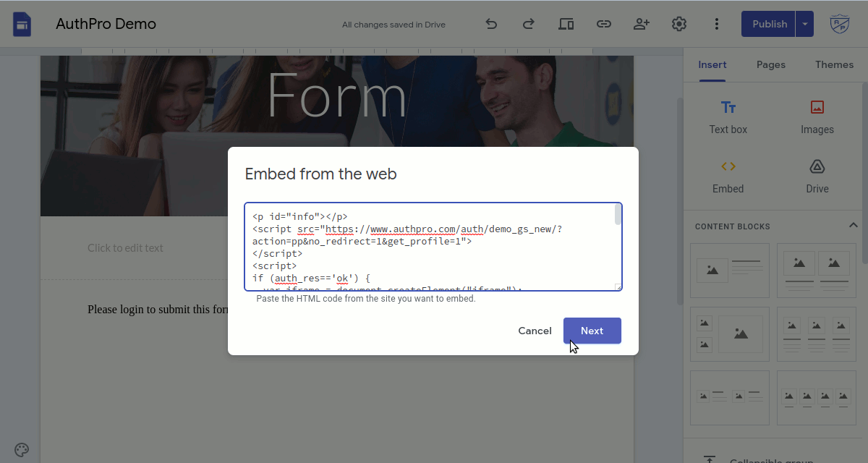Open the site settings gear
Viewport: 868px width, 463px height.
[679, 24]
